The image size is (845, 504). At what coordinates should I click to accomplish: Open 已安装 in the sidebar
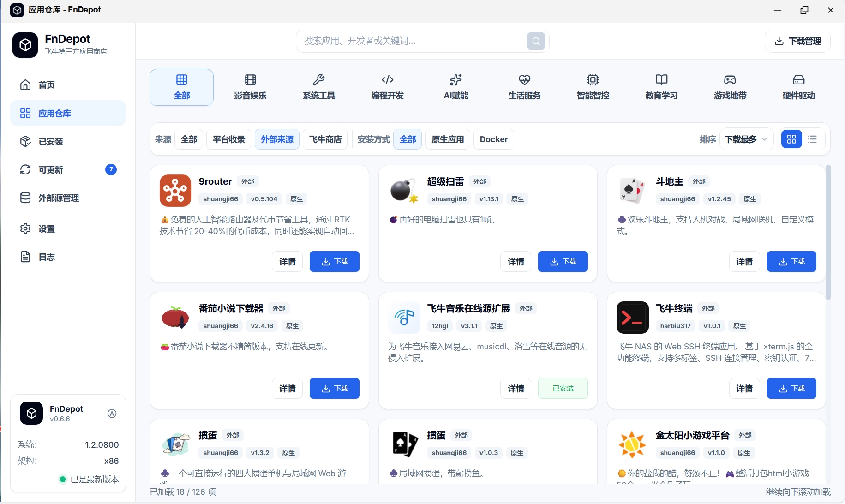pos(68,141)
